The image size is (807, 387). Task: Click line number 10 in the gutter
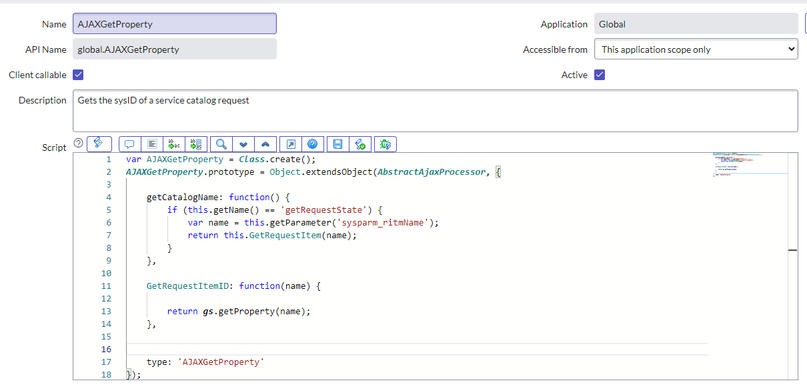point(107,273)
